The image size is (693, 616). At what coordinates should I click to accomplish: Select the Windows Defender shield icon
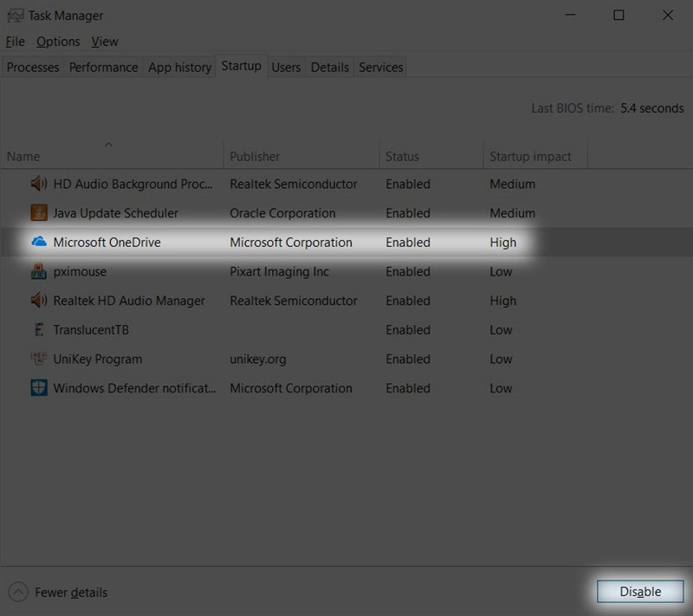(39, 387)
